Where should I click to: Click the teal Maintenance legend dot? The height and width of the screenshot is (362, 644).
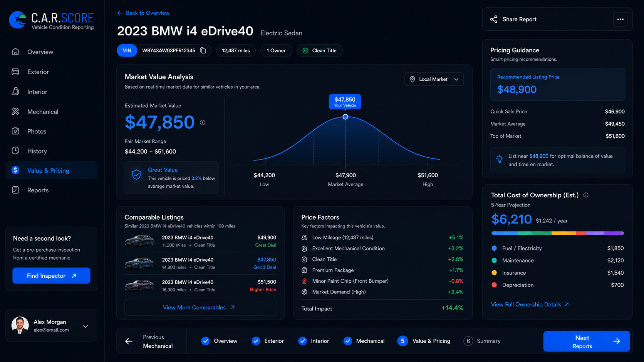coord(494,260)
